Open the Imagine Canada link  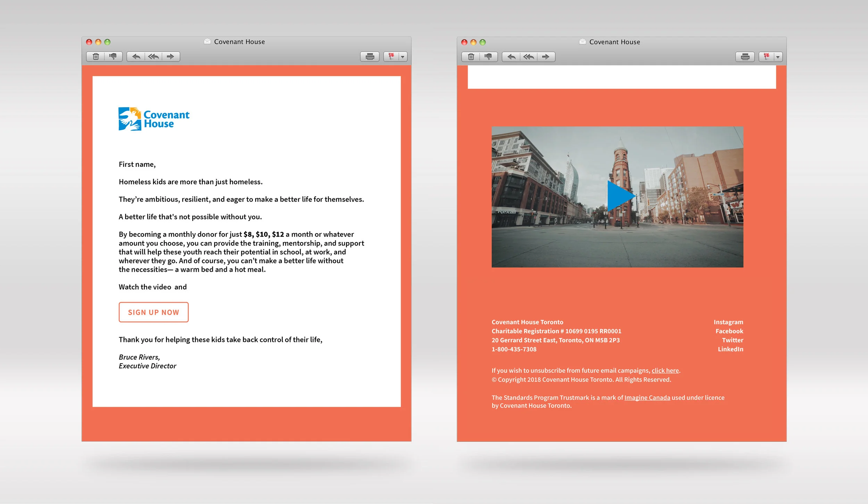pyautogui.click(x=647, y=398)
